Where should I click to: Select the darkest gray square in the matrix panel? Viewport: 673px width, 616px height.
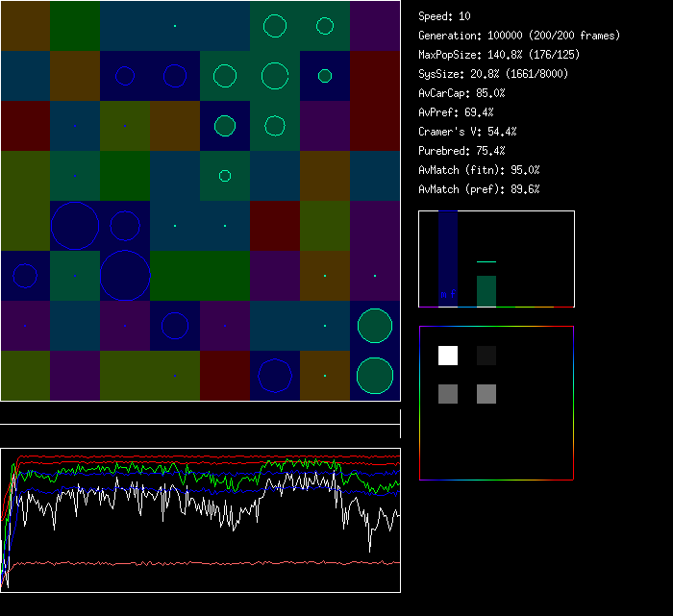486,356
